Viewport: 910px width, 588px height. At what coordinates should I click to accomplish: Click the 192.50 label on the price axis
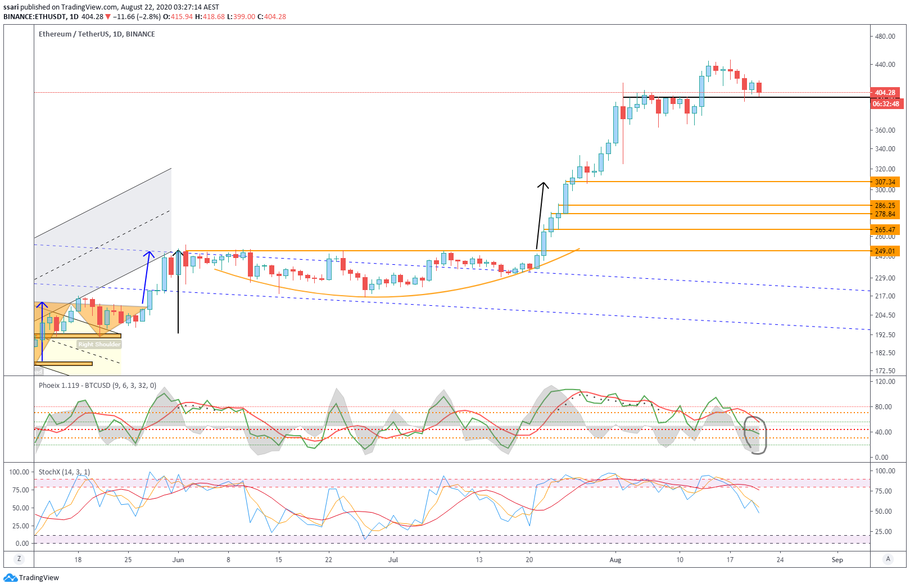(885, 335)
